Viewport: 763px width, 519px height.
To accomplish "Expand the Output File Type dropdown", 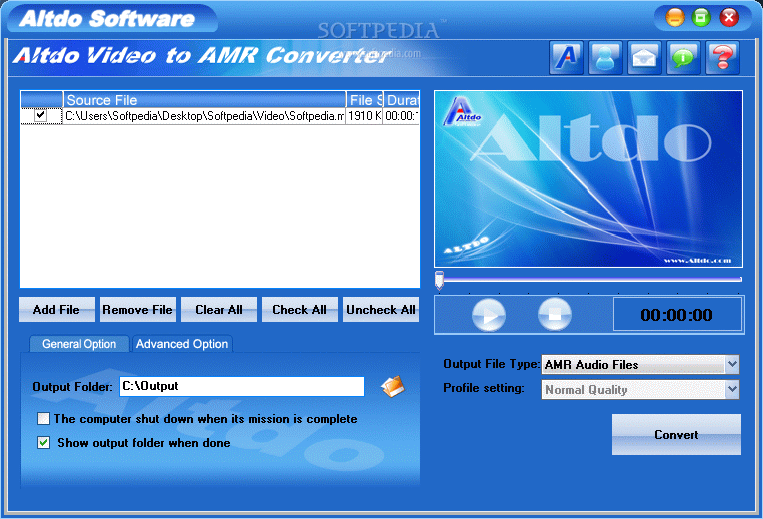I will 732,364.
